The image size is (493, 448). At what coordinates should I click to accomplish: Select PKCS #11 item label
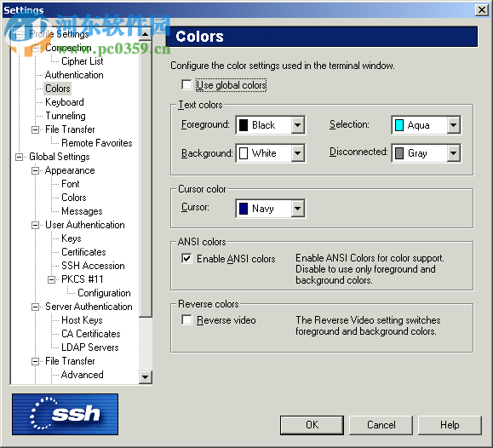[x=82, y=279]
